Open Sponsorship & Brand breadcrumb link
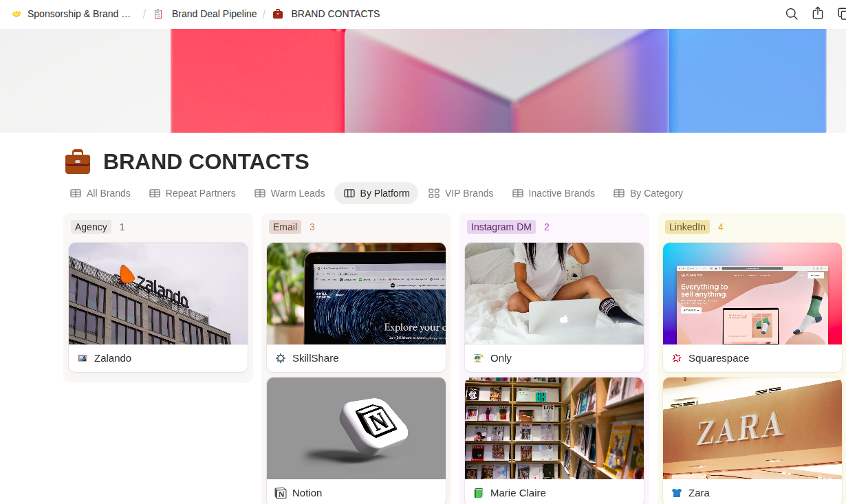Viewport: 846px width, 504px height. [72, 14]
